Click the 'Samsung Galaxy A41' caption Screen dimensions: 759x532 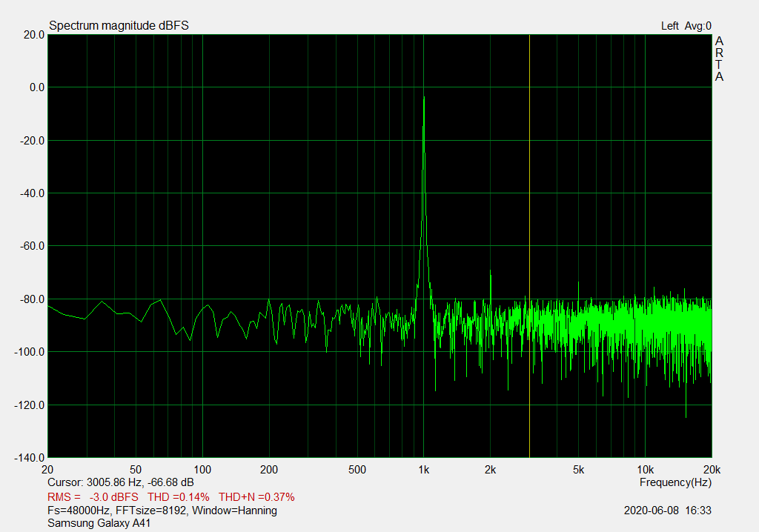point(99,523)
